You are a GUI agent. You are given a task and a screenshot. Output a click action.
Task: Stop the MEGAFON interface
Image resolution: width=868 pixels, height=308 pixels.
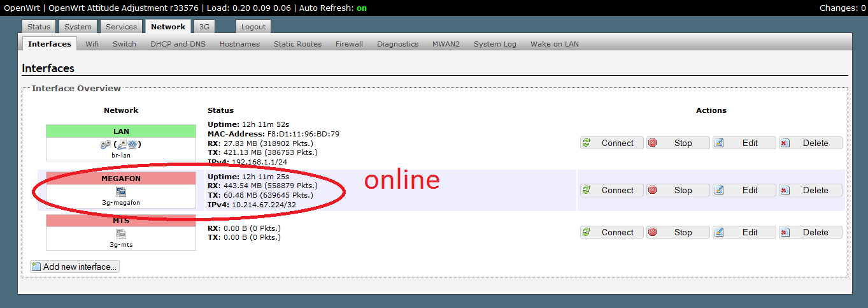[x=678, y=190]
